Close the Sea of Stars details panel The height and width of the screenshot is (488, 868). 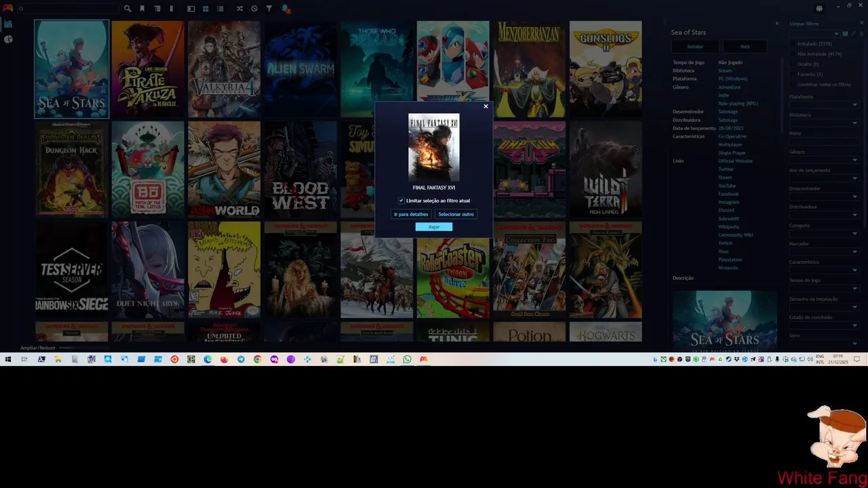point(777,23)
